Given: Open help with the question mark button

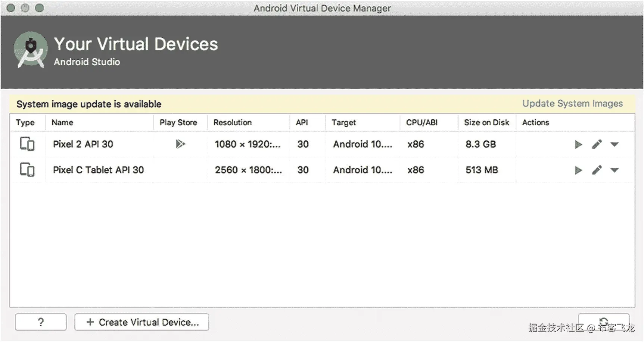Looking at the screenshot, I should click(41, 322).
